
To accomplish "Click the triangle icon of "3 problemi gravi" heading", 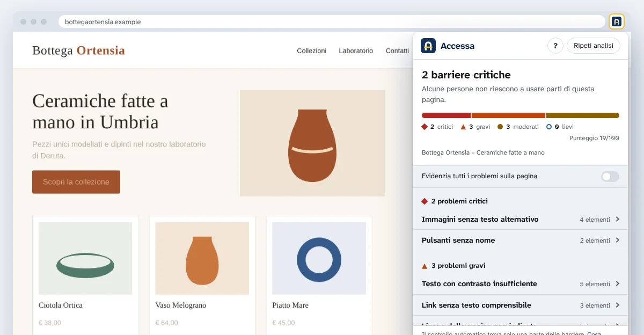I will click(425, 266).
